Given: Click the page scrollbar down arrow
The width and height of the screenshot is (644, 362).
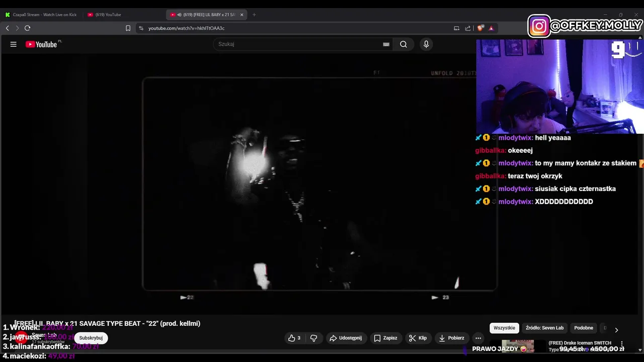Looking at the screenshot, I should pos(640,350).
